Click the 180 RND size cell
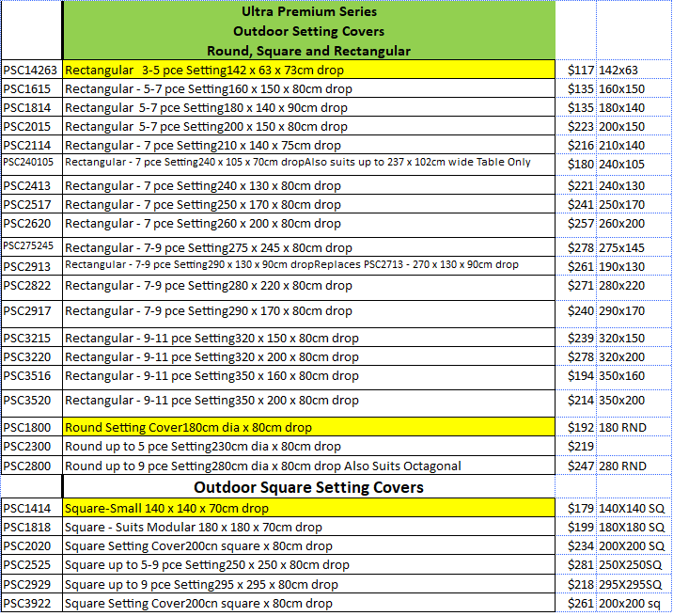This screenshot has height=616, width=673. 634,427
